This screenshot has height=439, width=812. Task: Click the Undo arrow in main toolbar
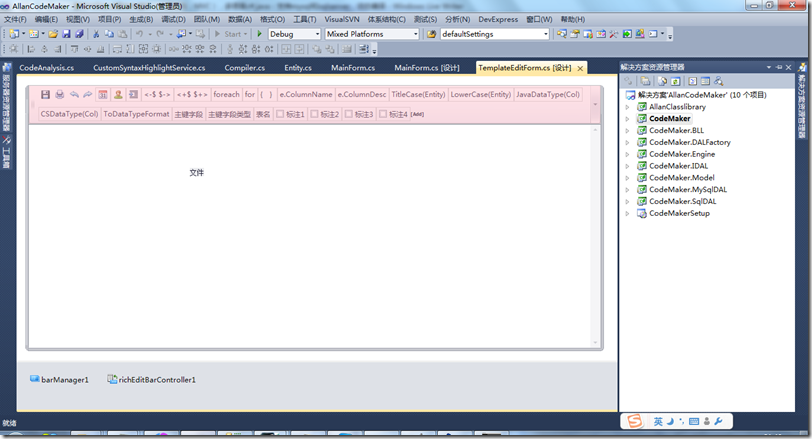click(x=139, y=34)
